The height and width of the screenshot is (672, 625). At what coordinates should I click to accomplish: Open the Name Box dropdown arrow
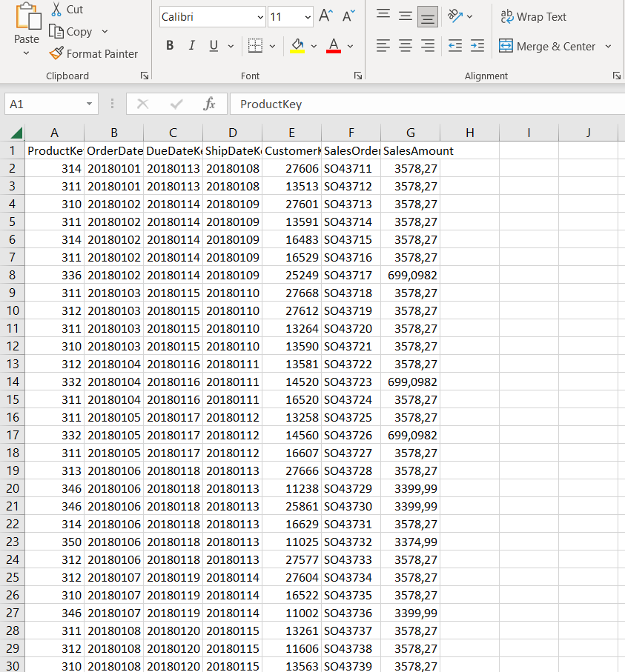click(x=90, y=104)
